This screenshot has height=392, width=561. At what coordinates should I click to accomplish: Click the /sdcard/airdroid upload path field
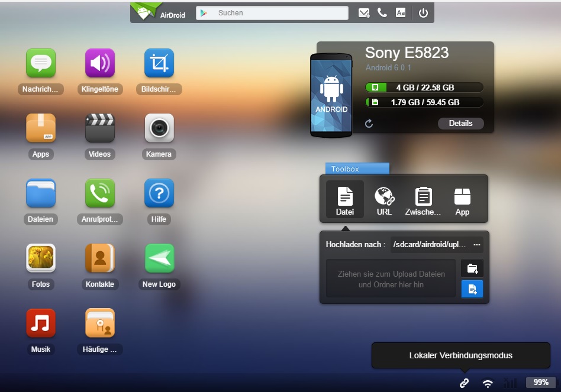430,245
